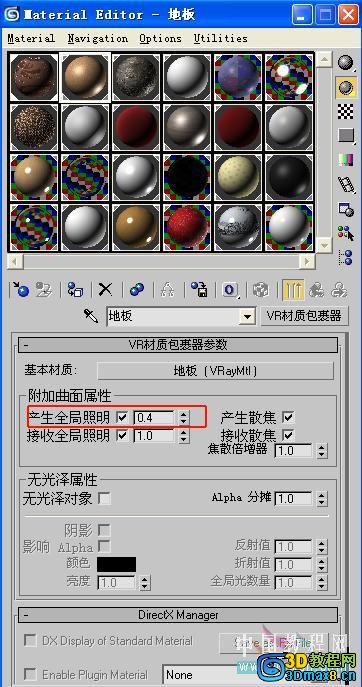Select the pale yellow spotted sphere slot

(238, 177)
